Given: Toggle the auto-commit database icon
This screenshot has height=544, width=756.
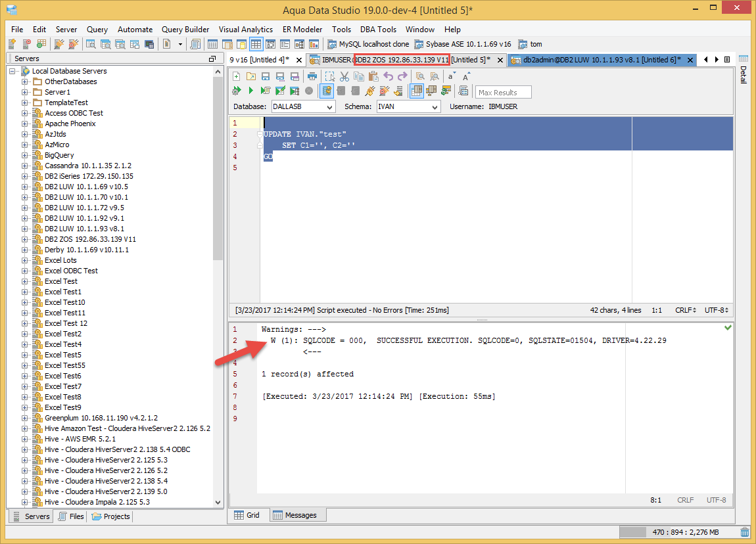Looking at the screenshot, I should tap(327, 91).
